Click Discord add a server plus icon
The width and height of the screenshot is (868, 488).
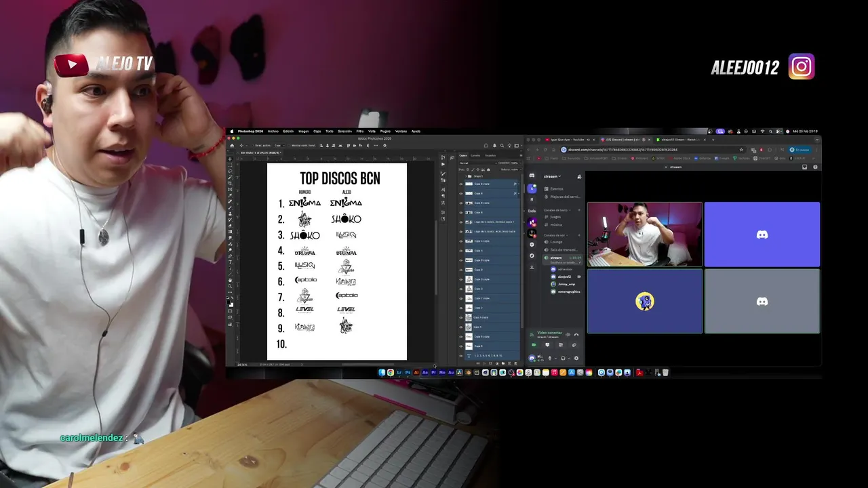pos(532,244)
